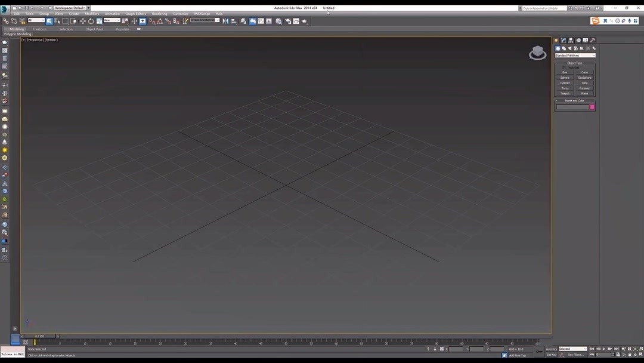Select the Select and Rotate tool
The width and height of the screenshot is (644, 363).
(x=91, y=20)
